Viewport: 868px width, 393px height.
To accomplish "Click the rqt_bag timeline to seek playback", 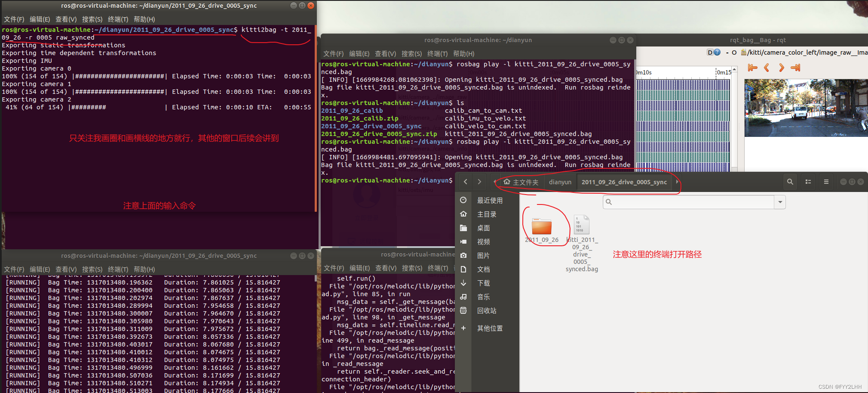I will (684, 121).
